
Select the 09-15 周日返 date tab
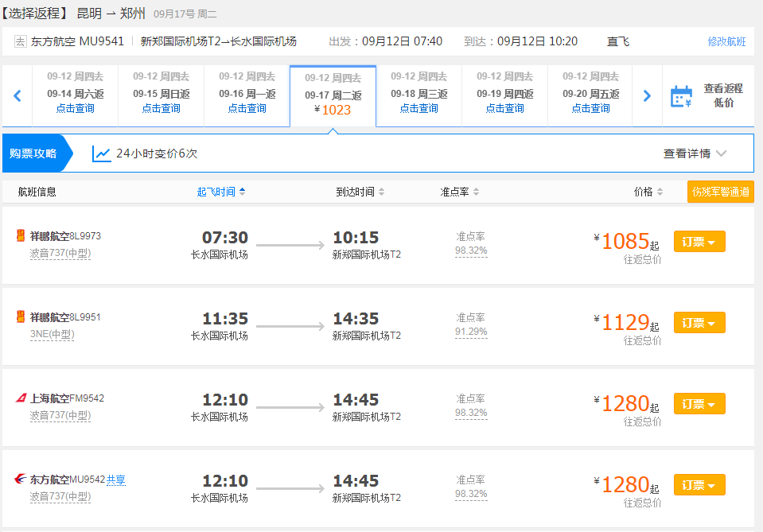(x=161, y=95)
